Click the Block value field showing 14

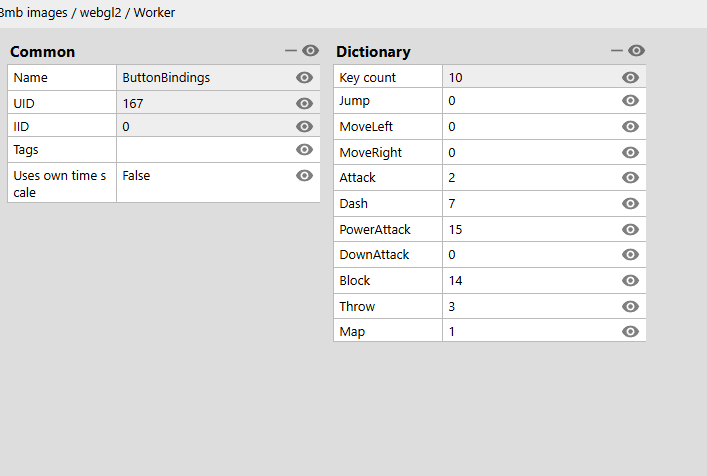click(x=530, y=280)
